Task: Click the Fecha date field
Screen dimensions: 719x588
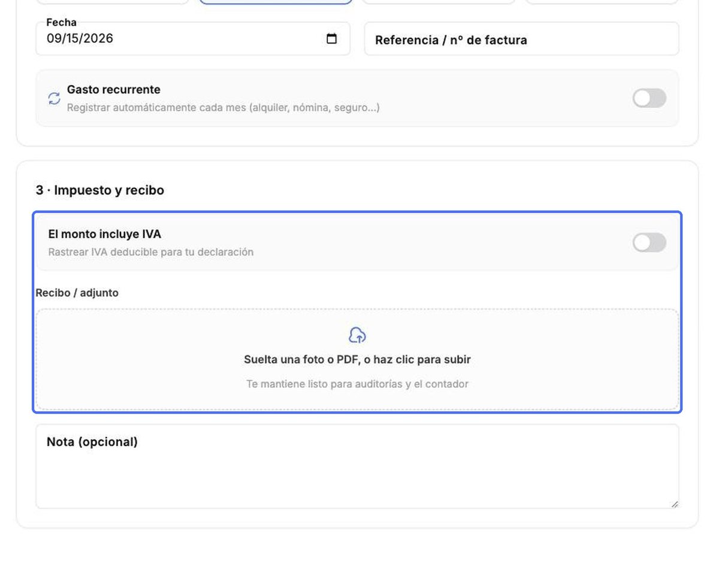Action: click(193, 39)
